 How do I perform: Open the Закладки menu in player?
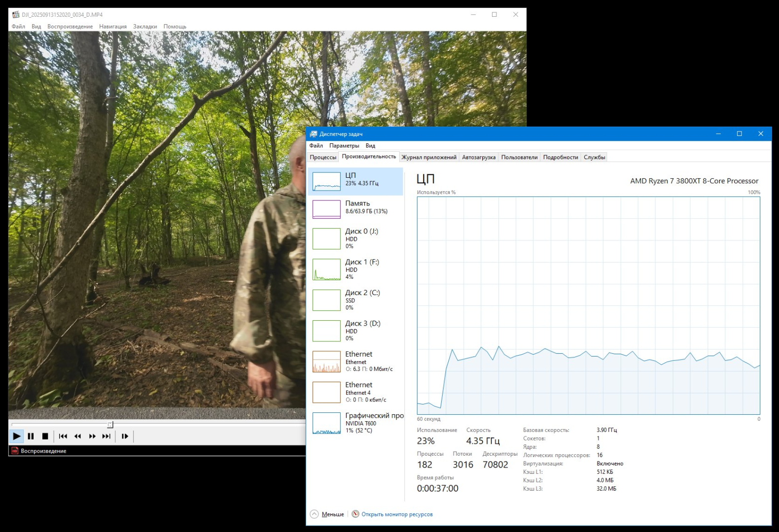coord(145,27)
